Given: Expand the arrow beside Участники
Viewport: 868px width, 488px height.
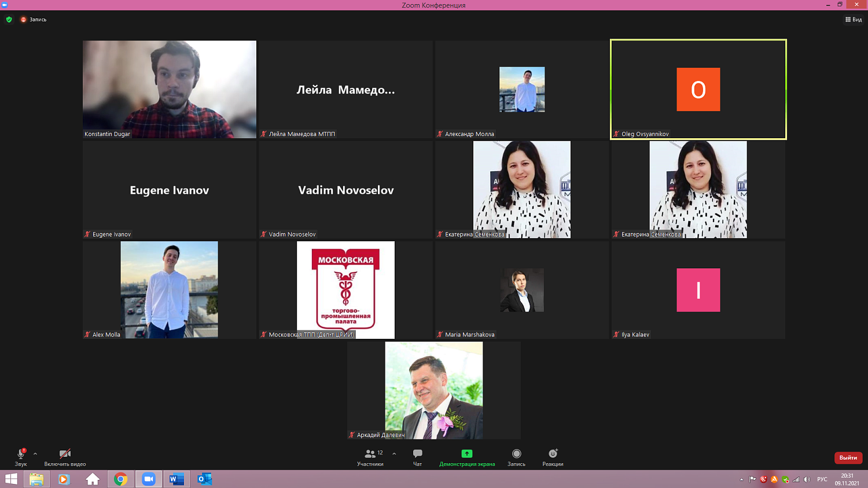Looking at the screenshot, I should (394, 454).
